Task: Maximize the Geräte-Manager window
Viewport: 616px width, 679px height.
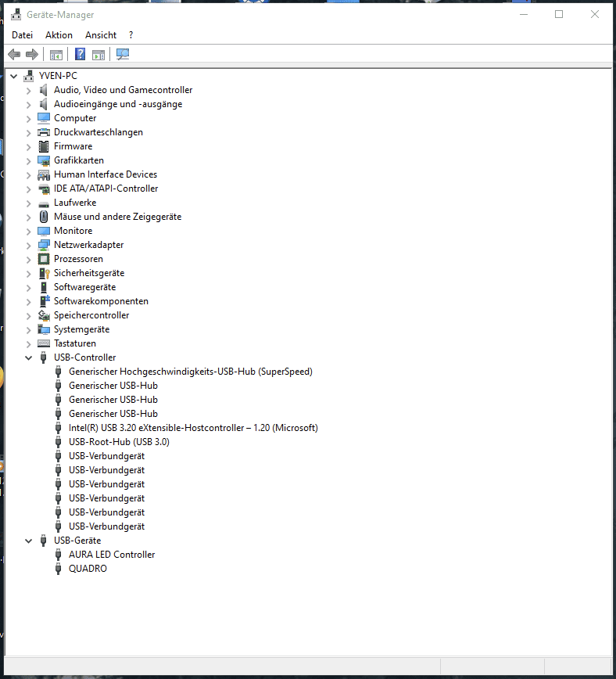Action: [x=559, y=14]
